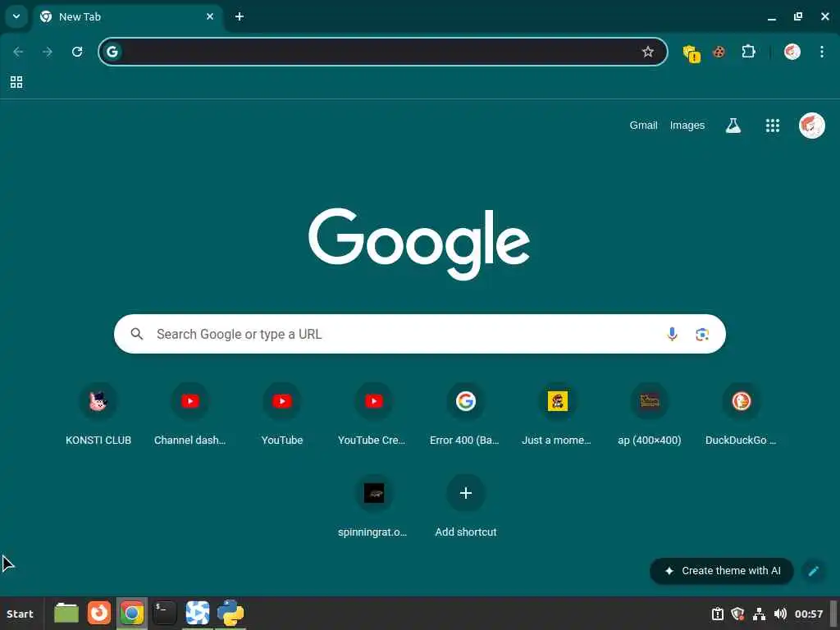Open terminal from taskbar
This screenshot has height=630, width=840.
click(164, 614)
